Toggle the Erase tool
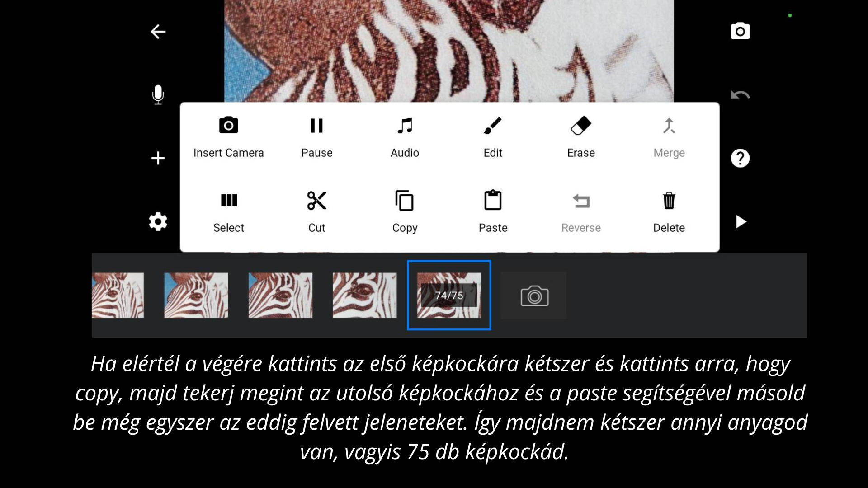Viewport: 868px width, 488px height. 580,136
